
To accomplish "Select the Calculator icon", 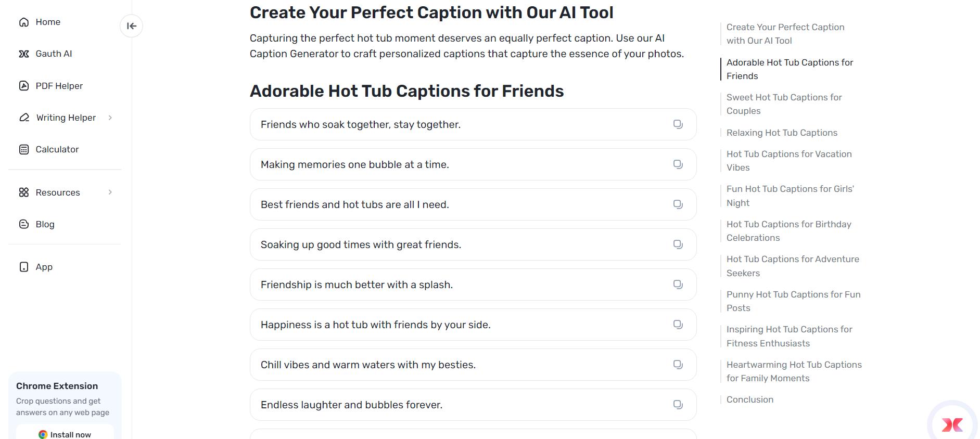I will (23, 149).
